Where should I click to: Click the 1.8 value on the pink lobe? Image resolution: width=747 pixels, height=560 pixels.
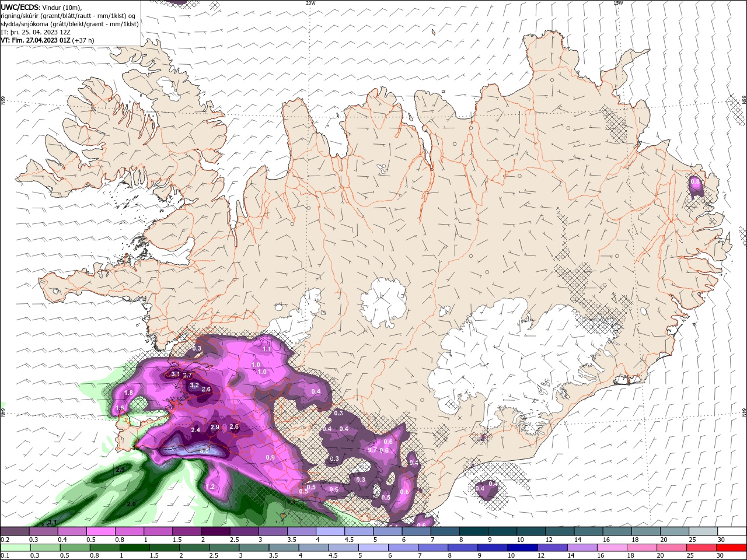[x=128, y=393]
